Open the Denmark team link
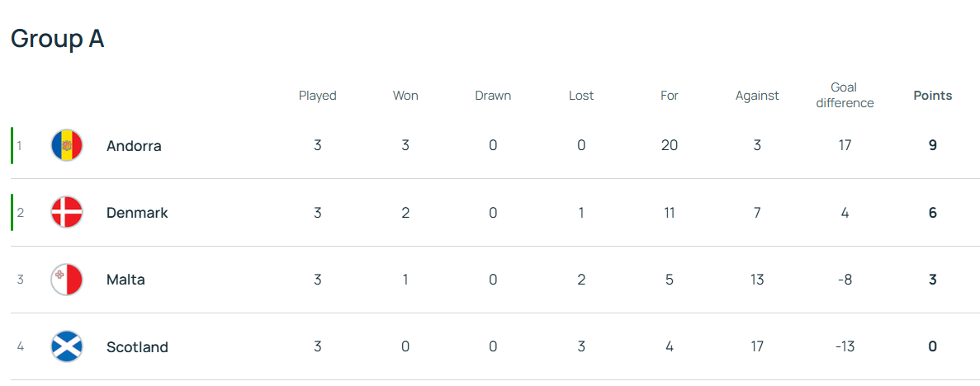This screenshot has width=980, height=386. coord(137,213)
